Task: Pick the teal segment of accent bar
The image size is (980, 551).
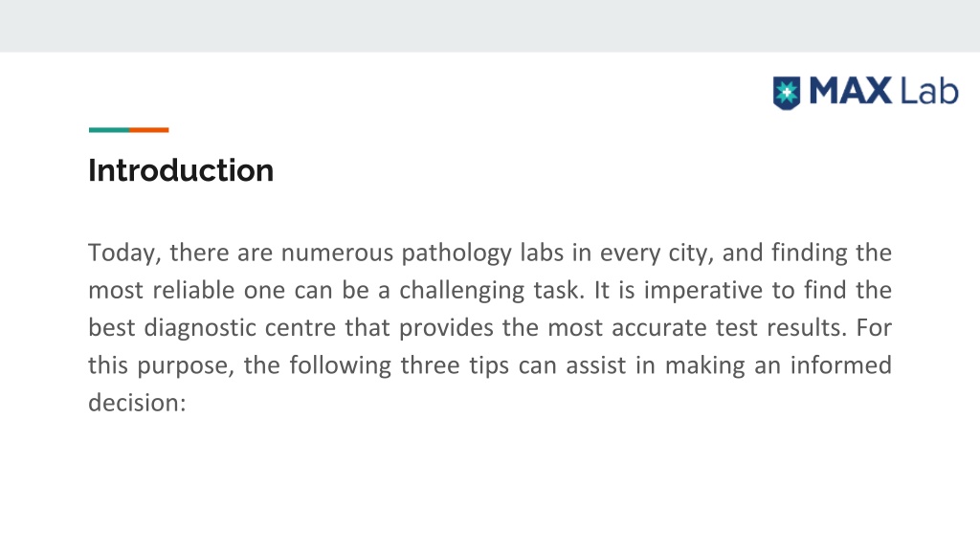Action: click(x=109, y=130)
